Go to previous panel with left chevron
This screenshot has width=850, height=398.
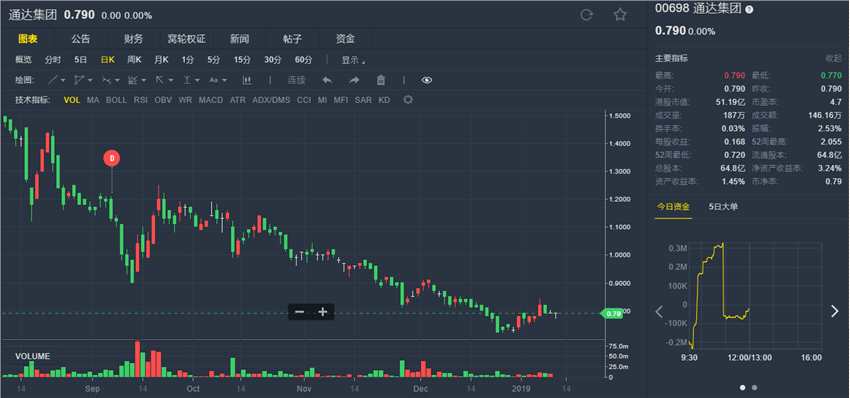pyautogui.click(x=660, y=311)
